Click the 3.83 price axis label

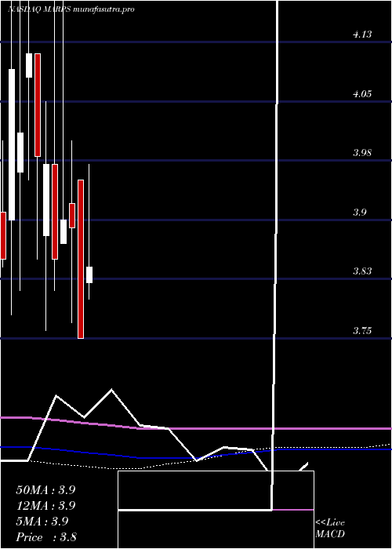362,271
